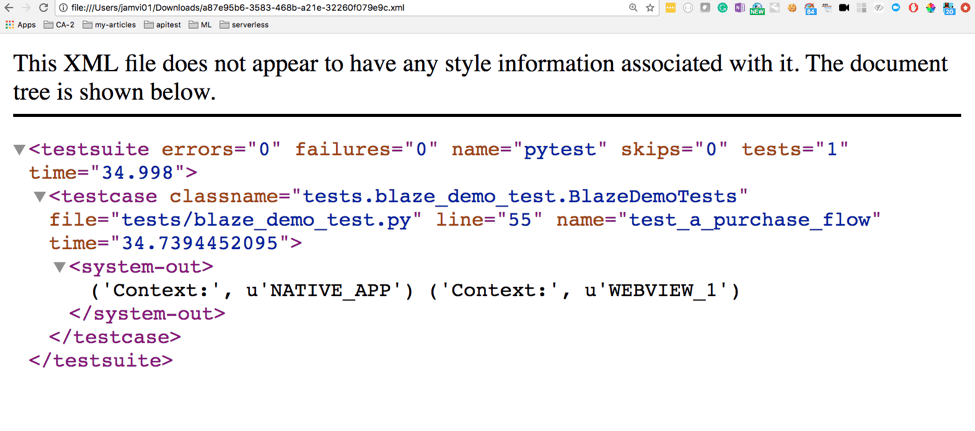Collapse the testsuite XML node
The height and width of the screenshot is (431, 975).
pyautogui.click(x=19, y=150)
